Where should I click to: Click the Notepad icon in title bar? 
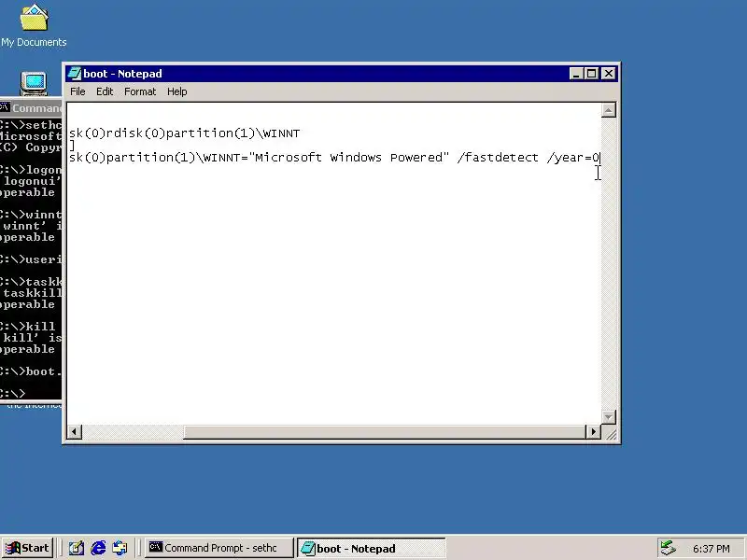[x=74, y=74]
